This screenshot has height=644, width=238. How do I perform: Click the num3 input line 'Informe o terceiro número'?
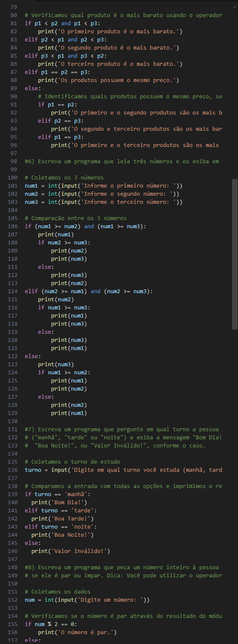(103, 202)
